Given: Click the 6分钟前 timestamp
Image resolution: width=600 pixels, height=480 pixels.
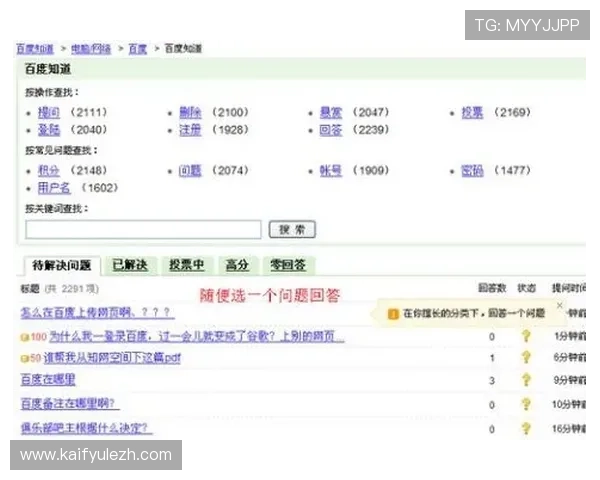Looking at the screenshot, I should coord(569,358).
